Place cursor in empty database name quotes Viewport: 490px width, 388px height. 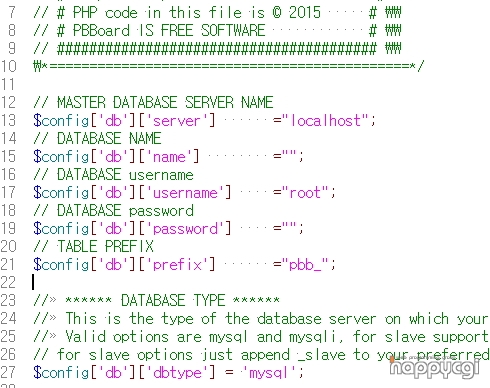tap(289, 155)
